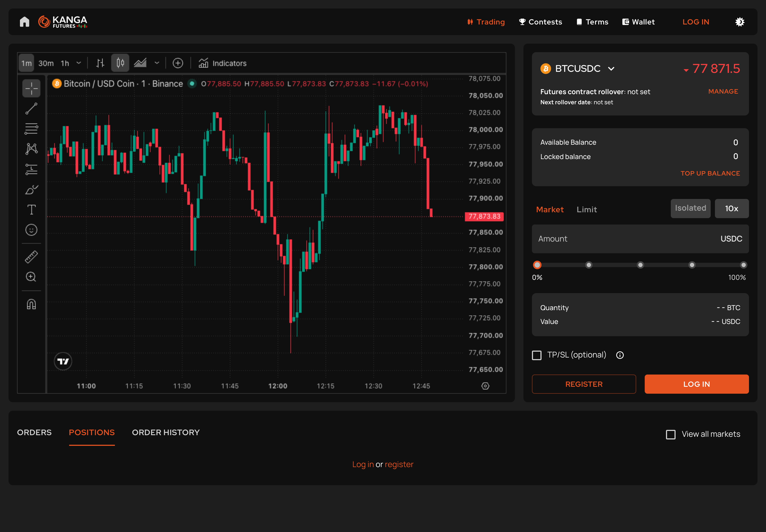
Task: Click the 77,873.83 current price label
Action: [x=484, y=217]
